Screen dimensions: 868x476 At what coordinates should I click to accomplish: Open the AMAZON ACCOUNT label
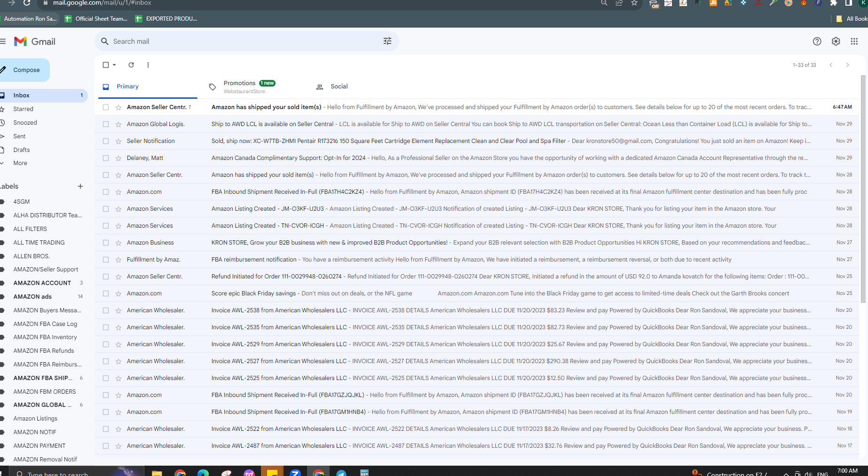(x=42, y=283)
